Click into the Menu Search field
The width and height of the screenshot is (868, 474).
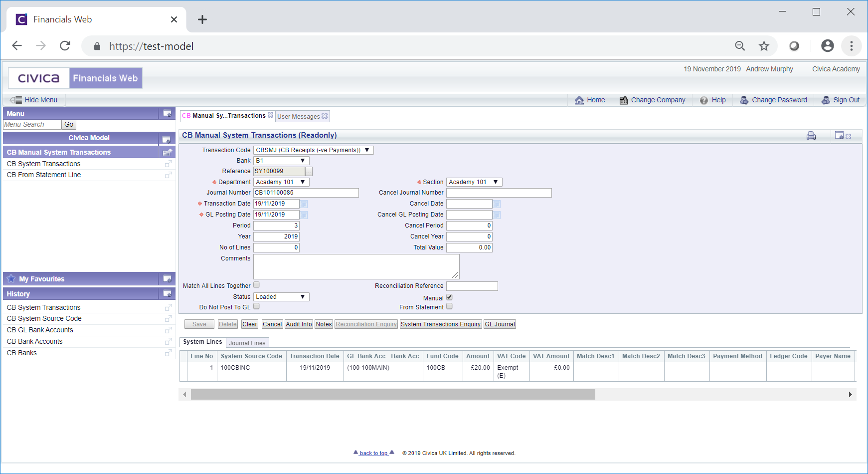coord(32,125)
